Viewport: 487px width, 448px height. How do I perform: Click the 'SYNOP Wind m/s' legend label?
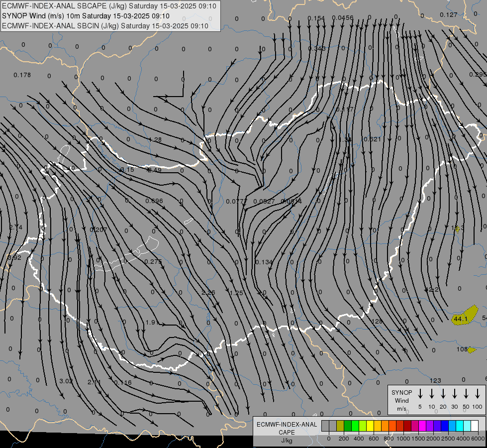pos(401,400)
